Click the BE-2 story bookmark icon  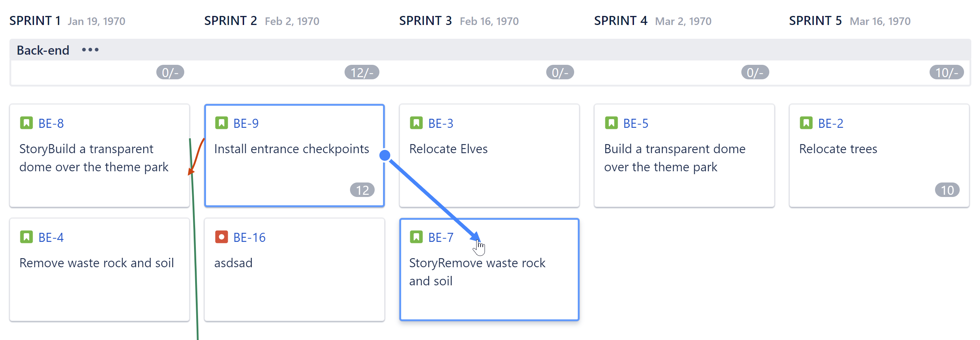point(806,123)
